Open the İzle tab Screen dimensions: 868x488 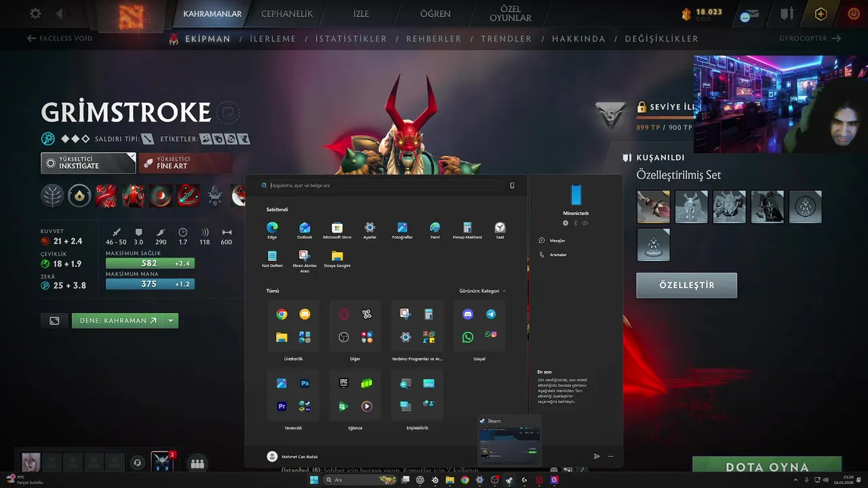pos(361,14)
